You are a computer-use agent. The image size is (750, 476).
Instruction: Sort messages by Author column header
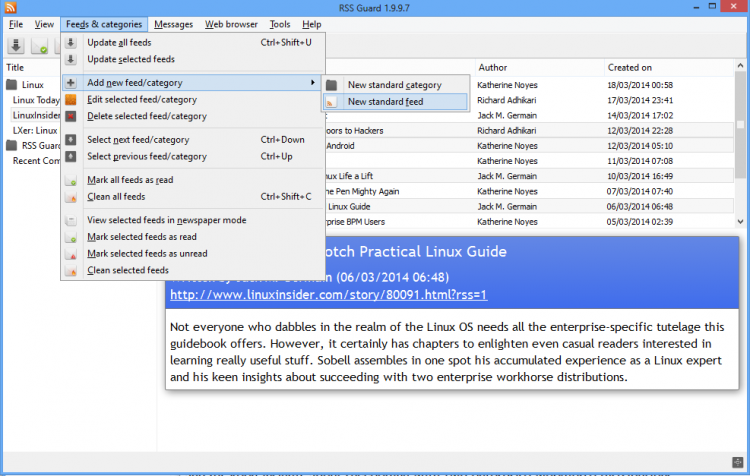pyautogui.click(x=540, y=67)
